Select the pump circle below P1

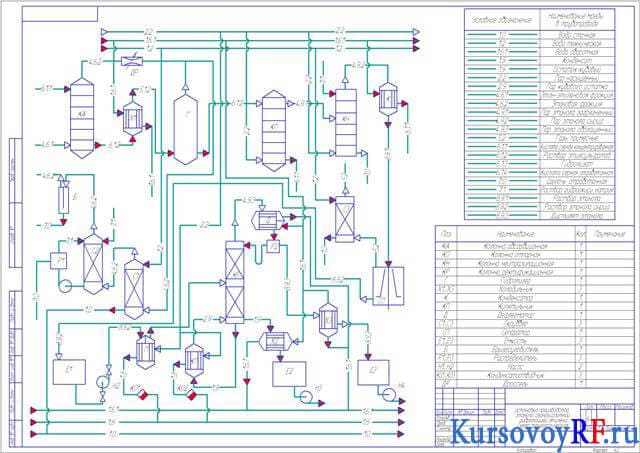point(64,286)
